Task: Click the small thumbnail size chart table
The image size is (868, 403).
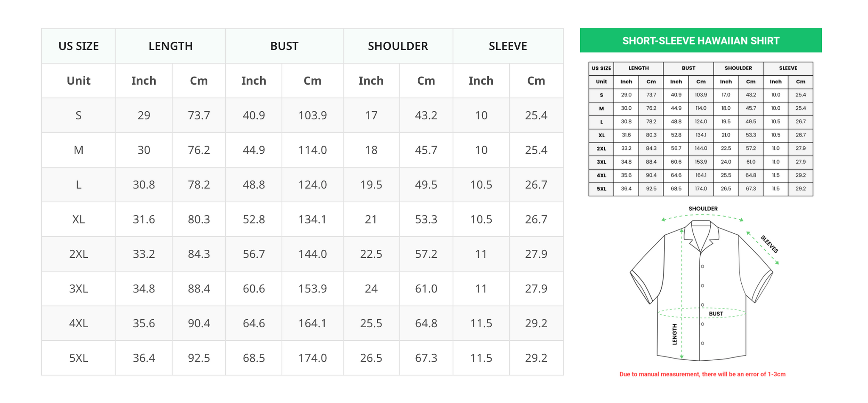Action: click(x=701, y=129)
